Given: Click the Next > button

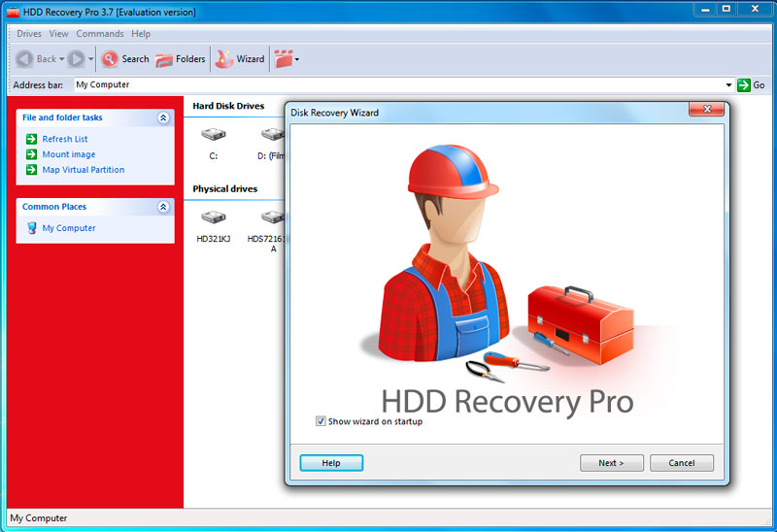Looking at the screenshot, I should (612, 463).
